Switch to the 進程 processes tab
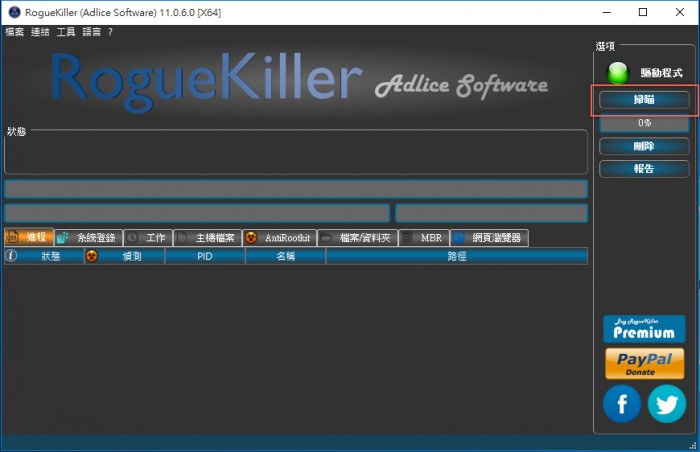 (29, 237)
